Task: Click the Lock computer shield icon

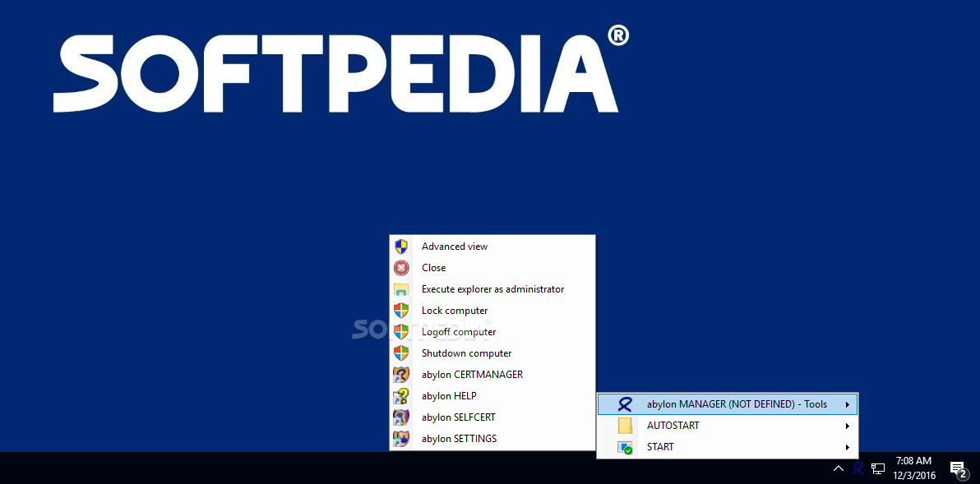Action: click(401, 311)
